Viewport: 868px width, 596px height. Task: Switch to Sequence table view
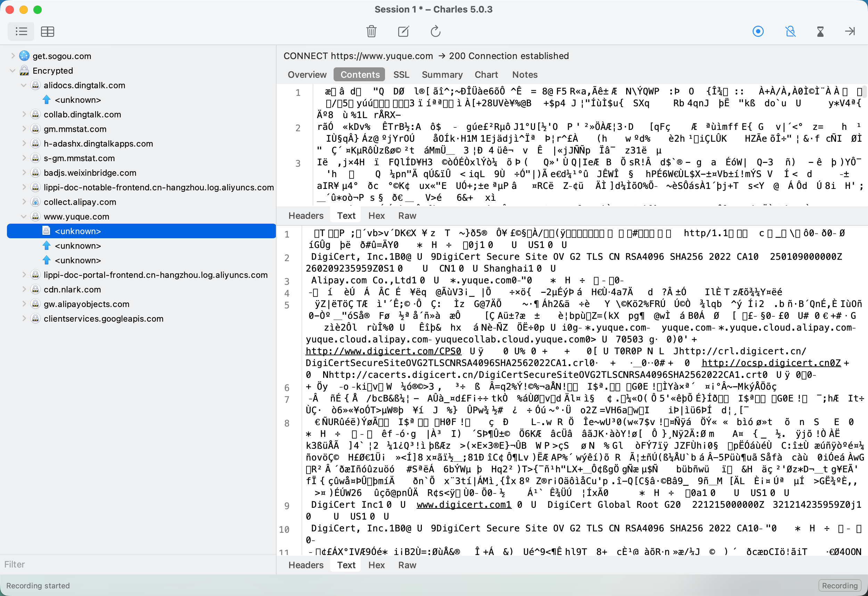click(48, 31)
